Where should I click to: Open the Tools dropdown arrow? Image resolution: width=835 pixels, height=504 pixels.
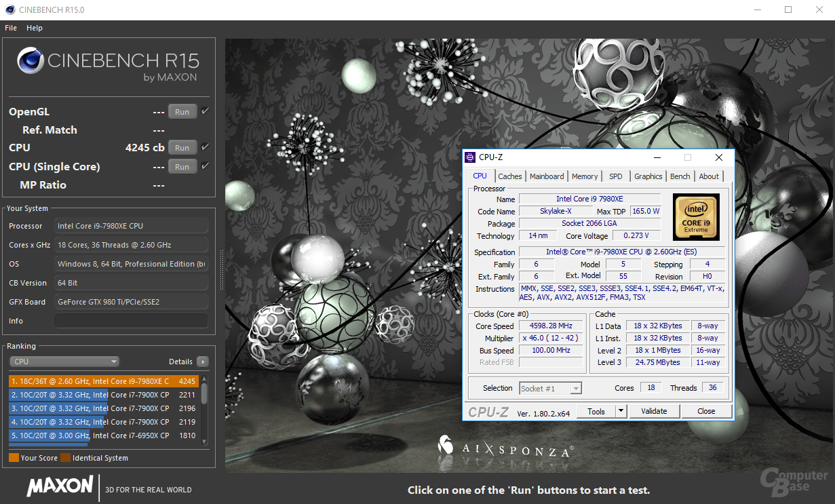[x=621, y=411]
